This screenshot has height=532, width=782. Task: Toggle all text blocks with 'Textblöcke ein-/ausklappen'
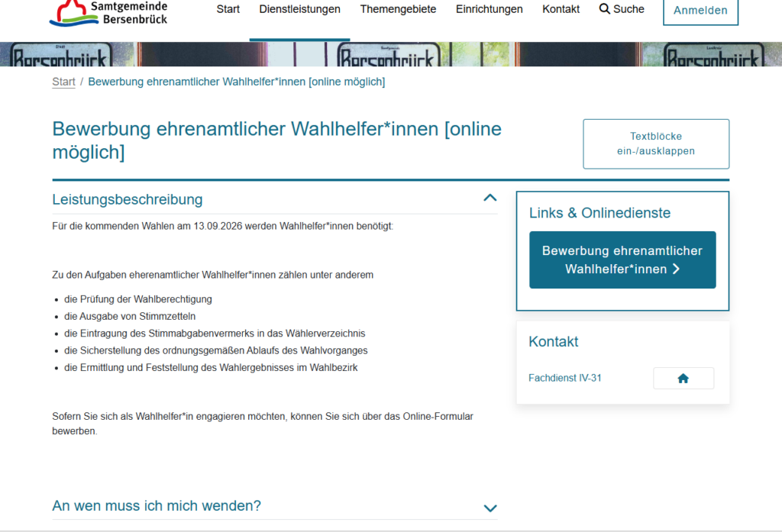[x=655, y=143]
